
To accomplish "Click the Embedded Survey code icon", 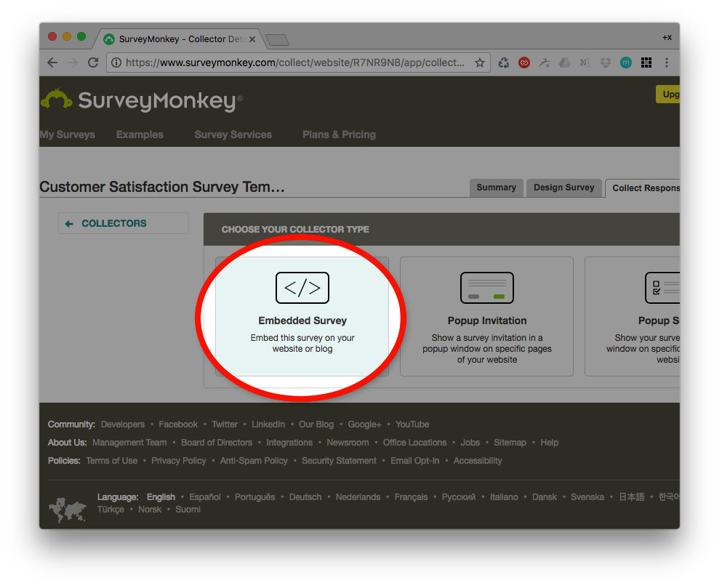I will [x=302, y=288].
